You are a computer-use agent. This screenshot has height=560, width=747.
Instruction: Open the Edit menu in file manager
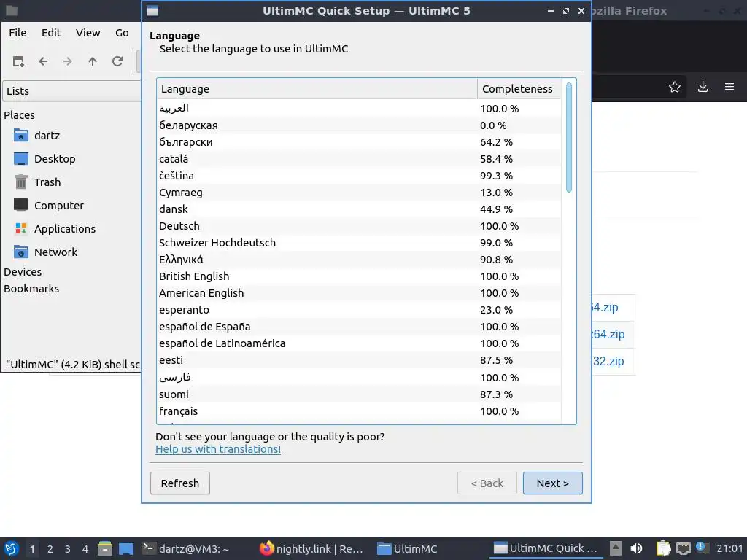[51, 33]
